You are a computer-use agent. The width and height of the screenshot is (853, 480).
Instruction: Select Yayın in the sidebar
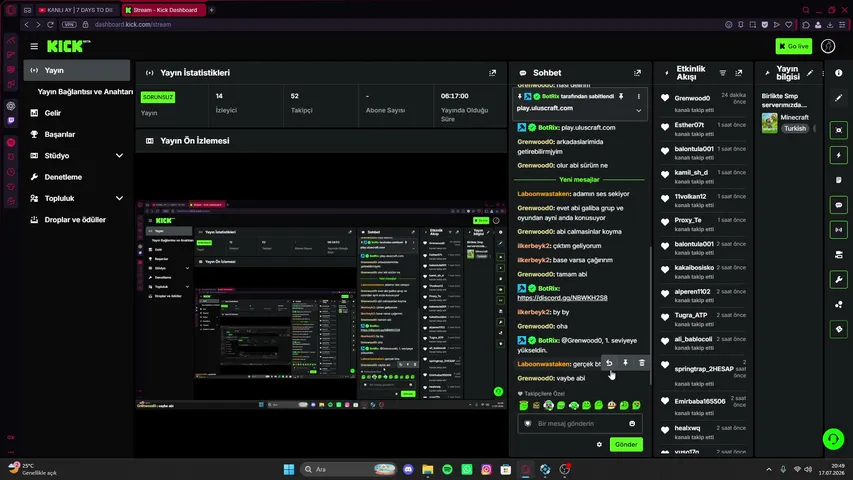click(x=77, y=70)
